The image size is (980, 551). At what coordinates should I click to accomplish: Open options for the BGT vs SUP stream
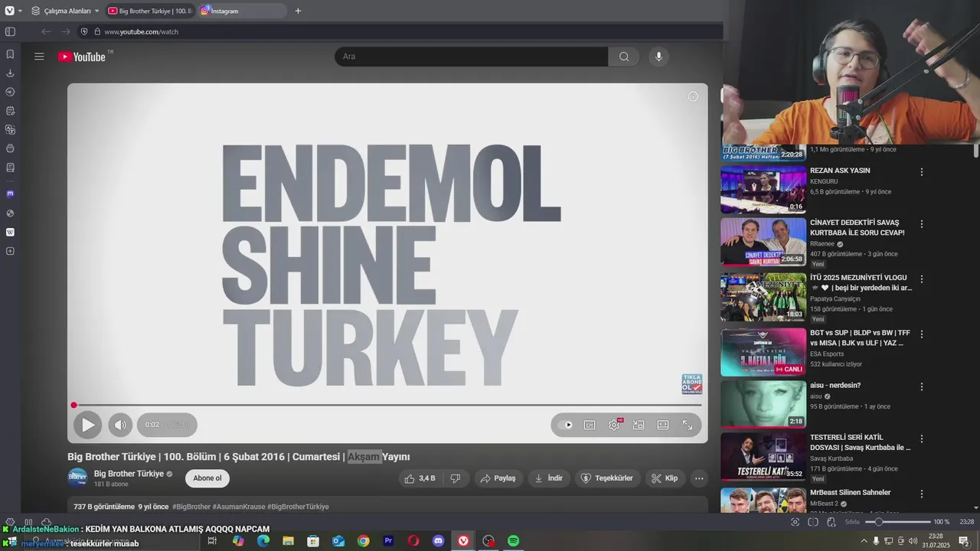922,334
